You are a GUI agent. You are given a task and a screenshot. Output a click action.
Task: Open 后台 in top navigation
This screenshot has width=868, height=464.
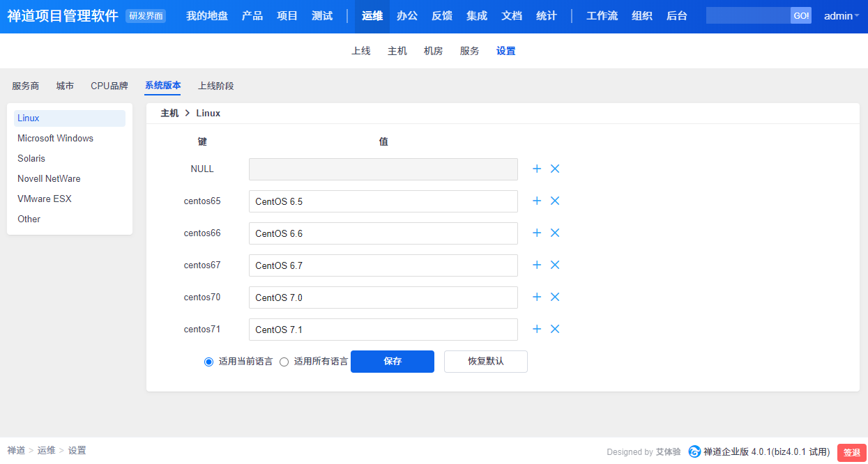(x=677, y=16)
